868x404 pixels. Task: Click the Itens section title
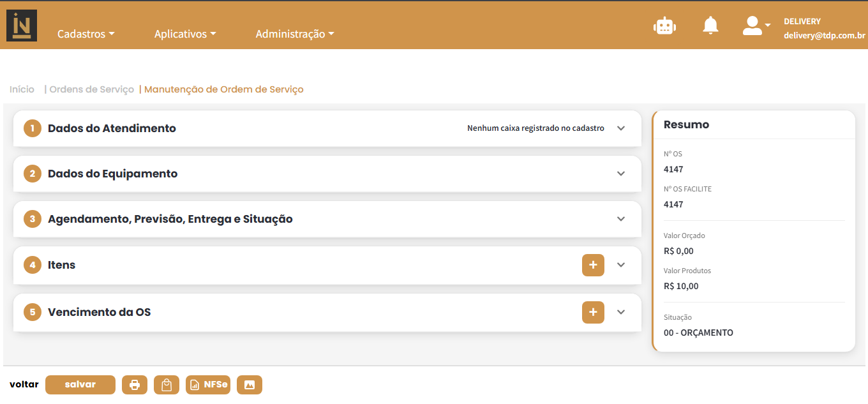[62, 265]
